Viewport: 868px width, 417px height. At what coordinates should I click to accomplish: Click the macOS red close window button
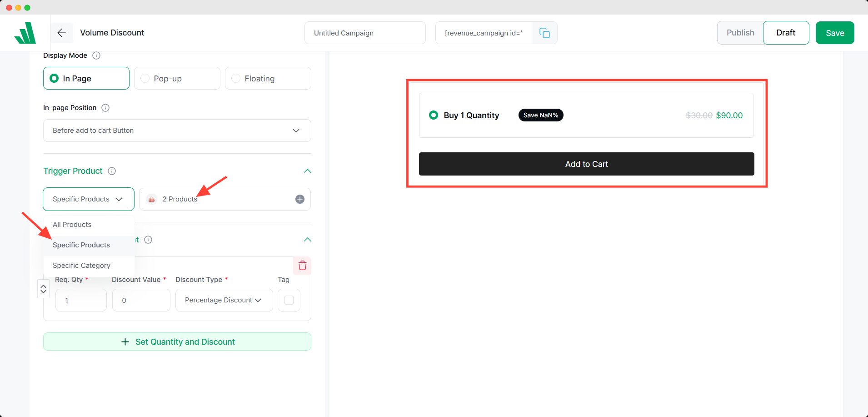click(x=9, y=8)
